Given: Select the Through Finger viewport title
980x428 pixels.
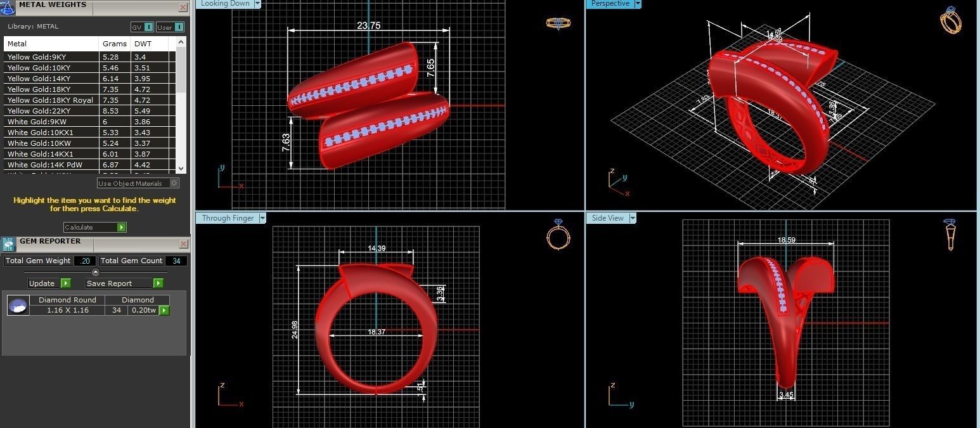Looking at the screenshot, I should tap(228, 218).
